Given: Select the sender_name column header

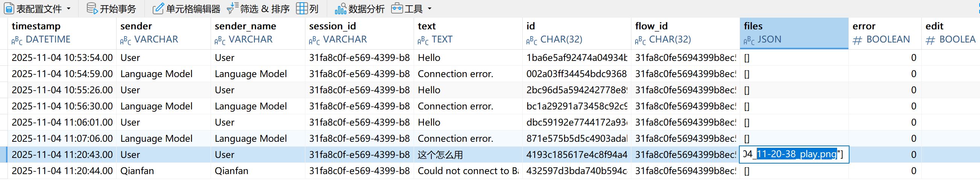Looking at the screenshot, I should pyautogui.click(x=246, y=26).
